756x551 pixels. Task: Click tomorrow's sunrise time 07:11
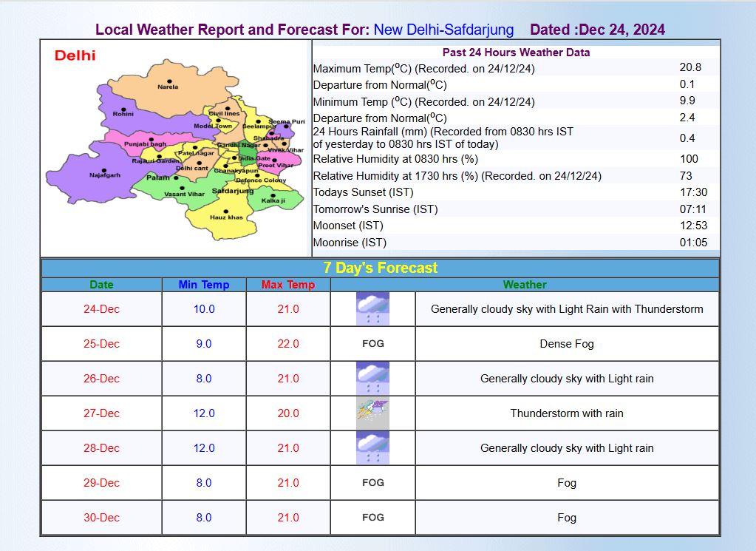point(693,209)
